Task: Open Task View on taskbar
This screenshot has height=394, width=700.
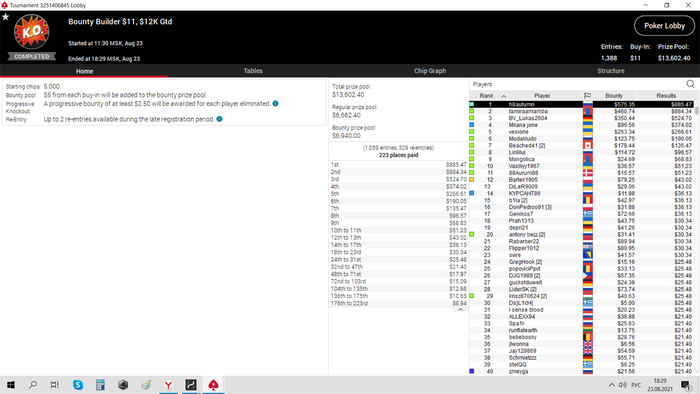Action: (54, 385)
